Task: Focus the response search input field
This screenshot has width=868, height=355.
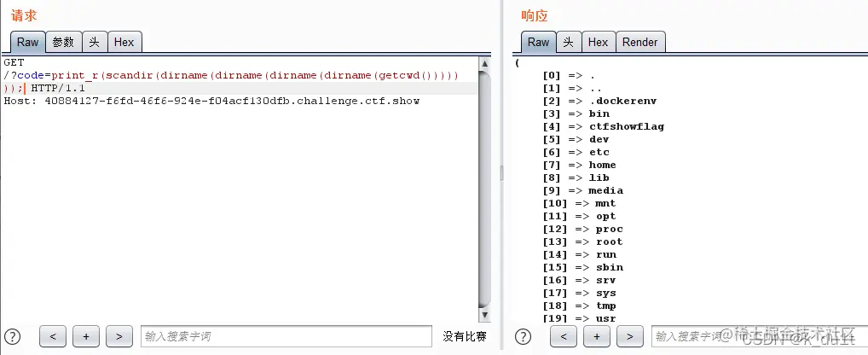Action: point(760,336)
